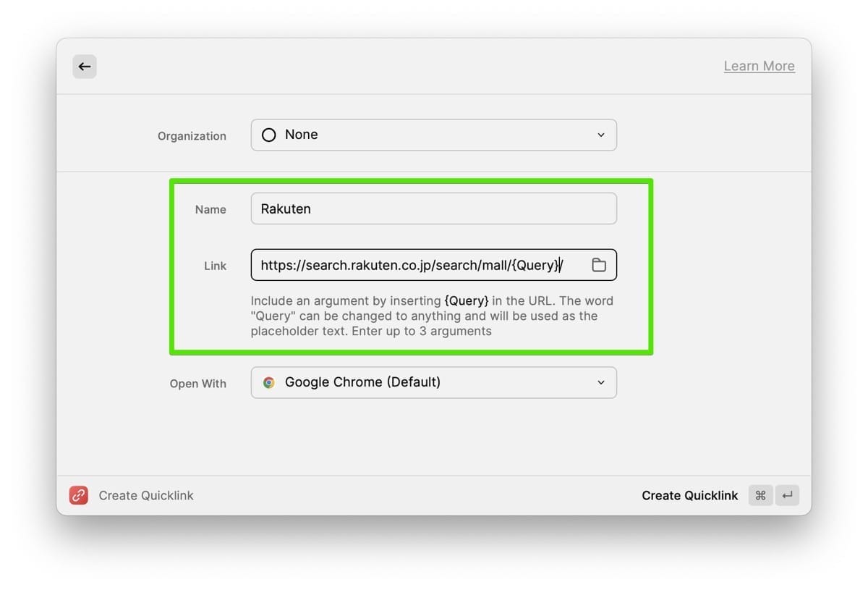Click the "Open With" label
Image resolution: width=868 pixels, height=590 pixels.
pos(198,384)
